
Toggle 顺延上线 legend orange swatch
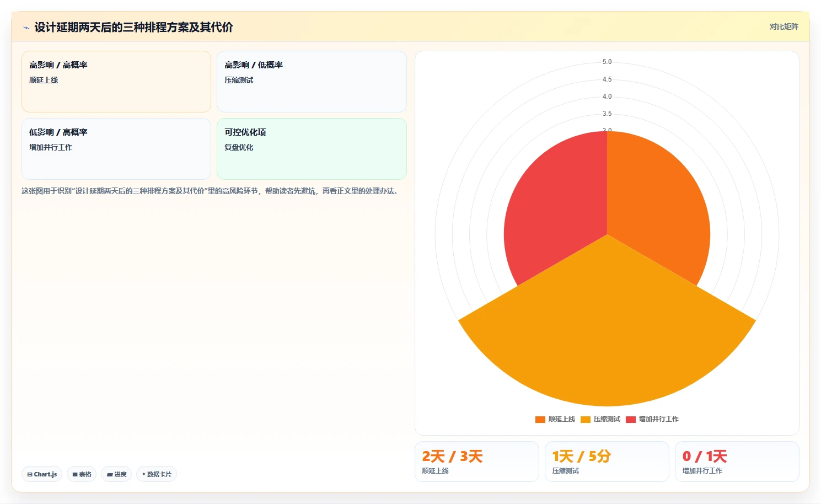click(x=540, y=419)
